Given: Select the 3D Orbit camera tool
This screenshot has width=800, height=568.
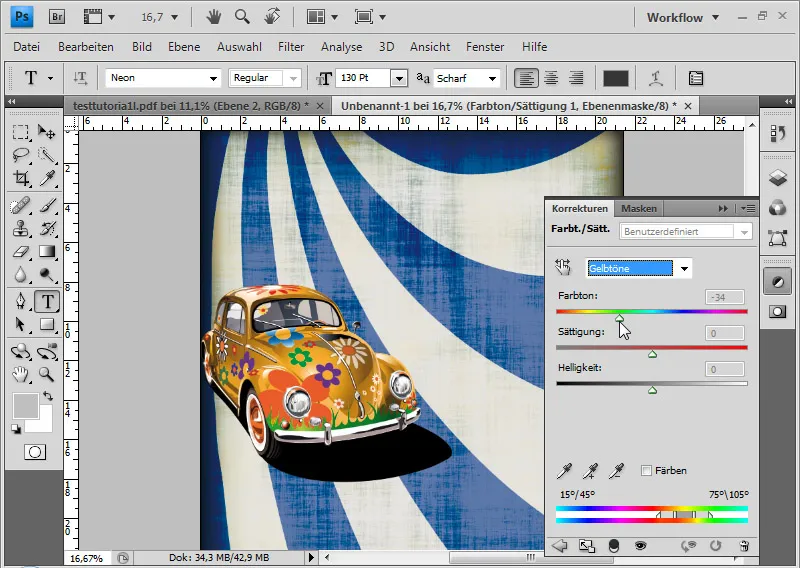Looking at the screenshot, I should click(x=46, y=351).
